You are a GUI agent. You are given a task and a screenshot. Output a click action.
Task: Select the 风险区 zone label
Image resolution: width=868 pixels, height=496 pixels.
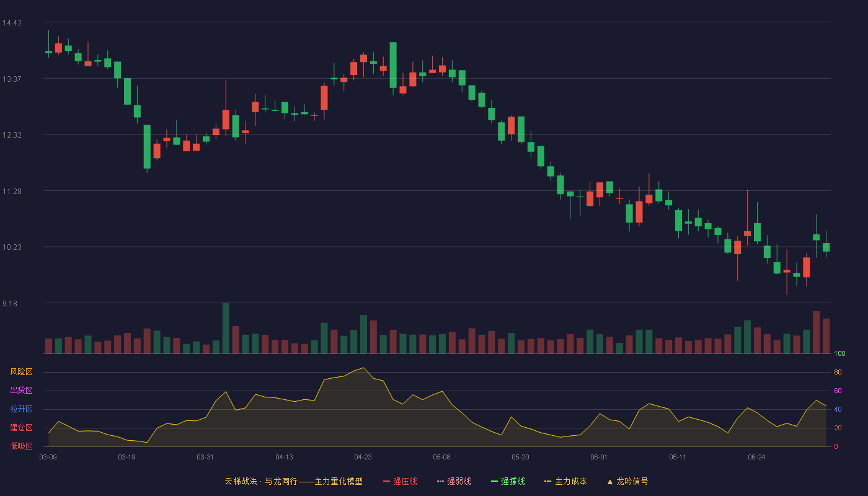coord(21,372)
